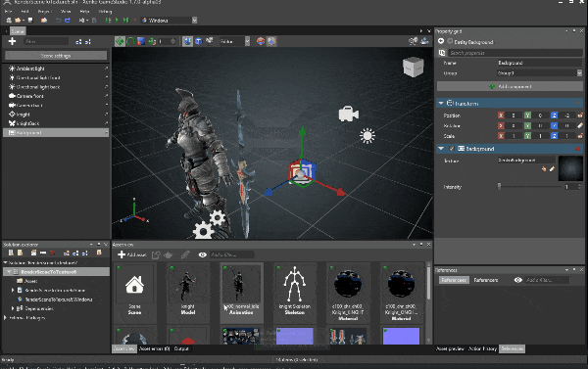Switch to the Action history tab
The height and width of the screenshot is (369, 588).
482,348
